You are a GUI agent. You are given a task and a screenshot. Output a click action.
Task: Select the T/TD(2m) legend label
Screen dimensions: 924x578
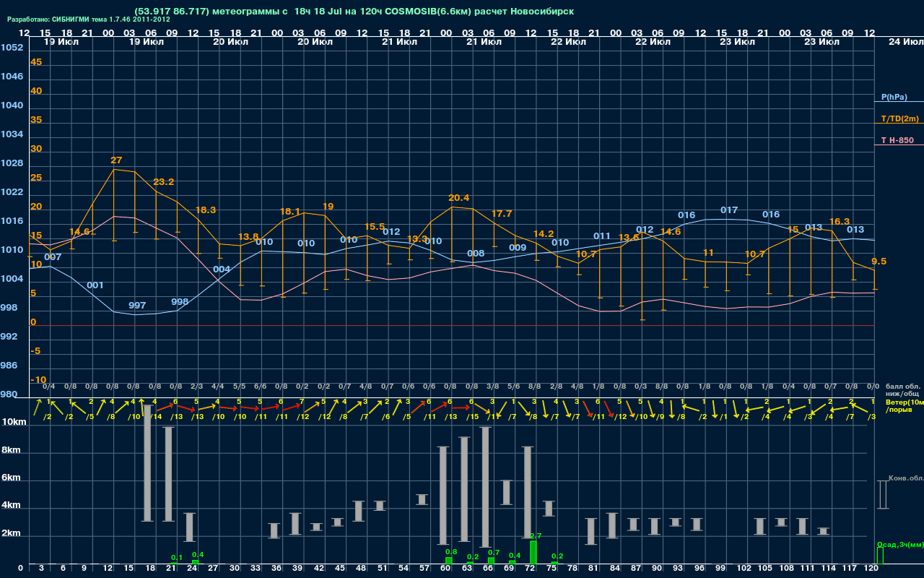(x=899, y=118)
